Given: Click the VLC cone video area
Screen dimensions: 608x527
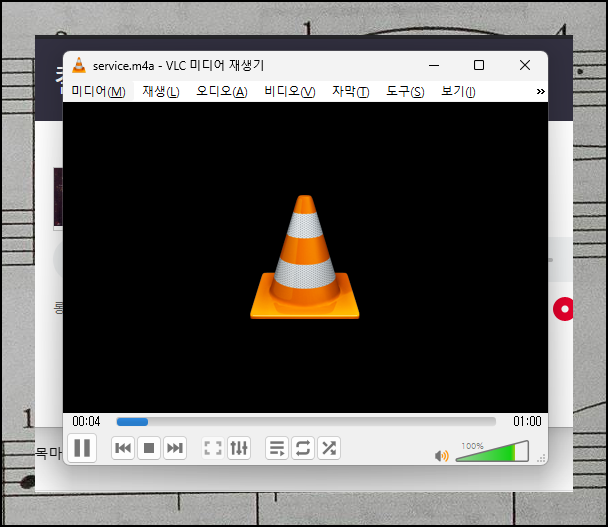Looking at the screenshot, I should click(305, 257).
